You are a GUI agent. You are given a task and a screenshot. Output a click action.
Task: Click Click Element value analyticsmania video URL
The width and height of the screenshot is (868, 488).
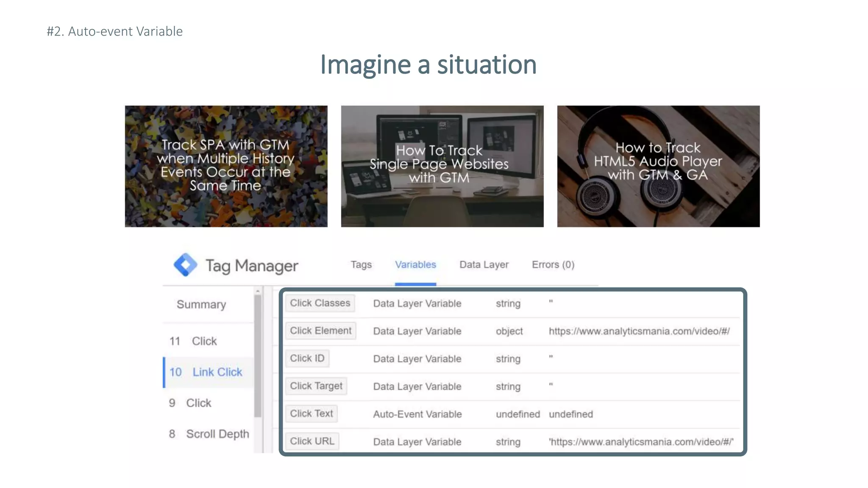coord(639,331)
